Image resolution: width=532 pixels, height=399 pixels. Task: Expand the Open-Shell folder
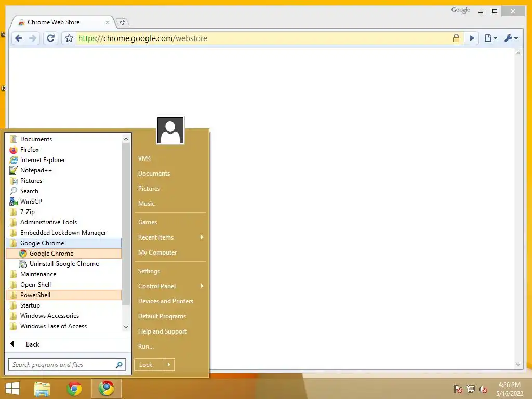(x=64, y=285)
